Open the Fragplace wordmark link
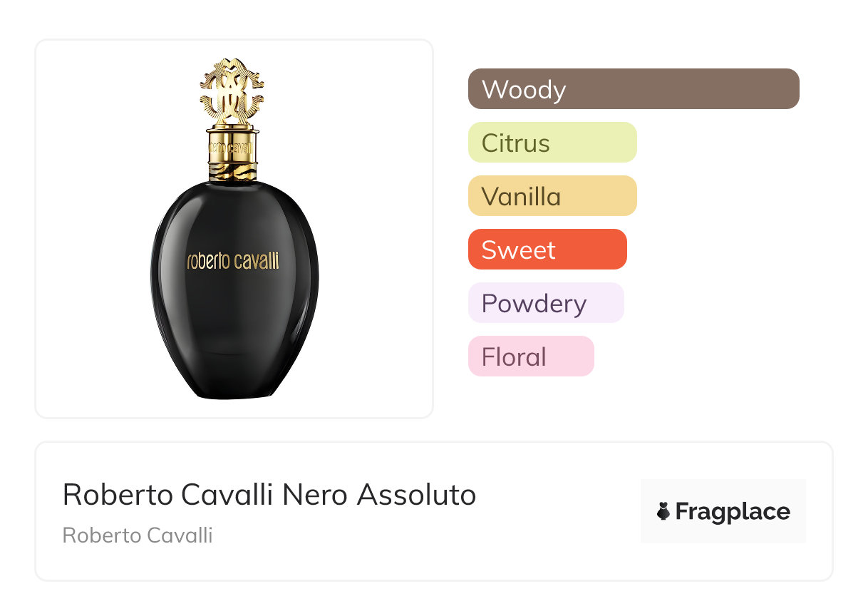 click(x=733, y=512)
